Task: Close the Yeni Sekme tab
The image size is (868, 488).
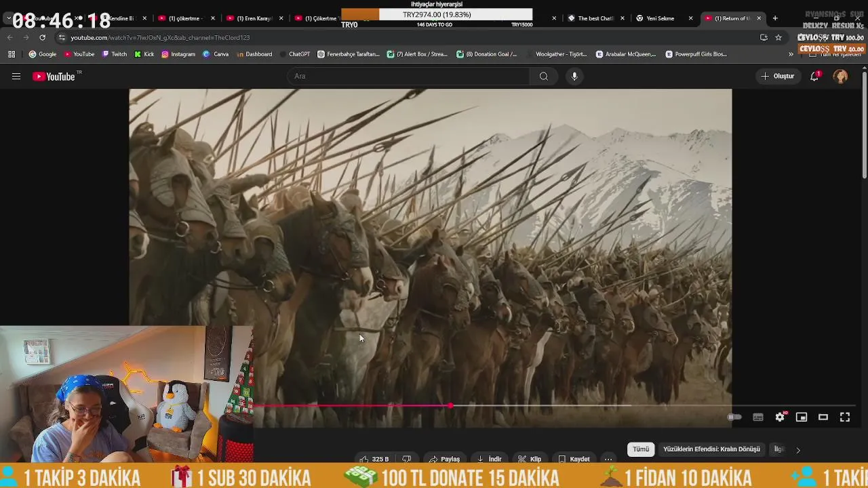Action: [x=690, y=18]
